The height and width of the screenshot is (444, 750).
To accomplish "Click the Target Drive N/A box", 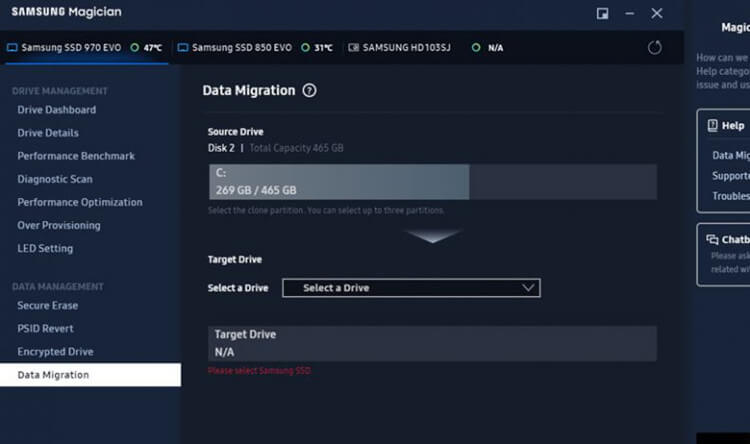I will click(432, 344).
